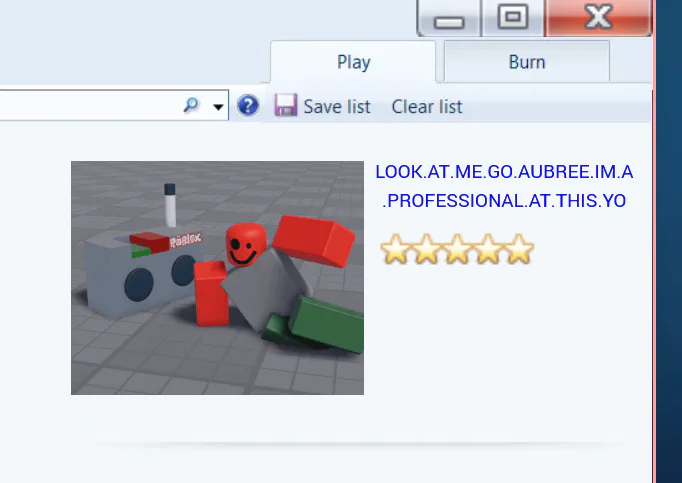Viewport: 682px width, 483px height.
Task: Click the Save list button
Action: (x=322, y=106)
